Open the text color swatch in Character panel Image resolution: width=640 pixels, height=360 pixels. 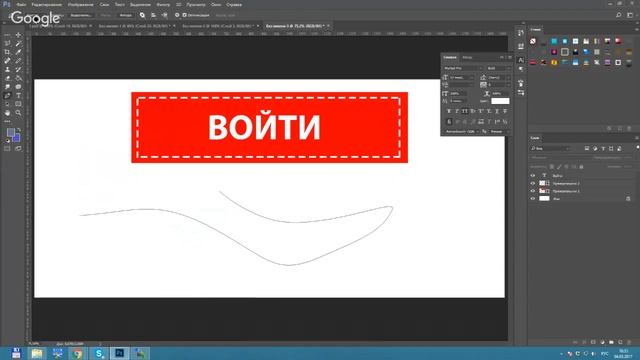click(500, 101)
